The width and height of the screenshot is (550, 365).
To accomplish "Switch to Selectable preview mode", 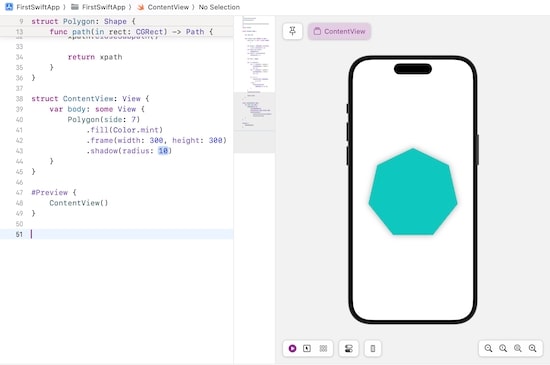I will click(x=307, y=348).
